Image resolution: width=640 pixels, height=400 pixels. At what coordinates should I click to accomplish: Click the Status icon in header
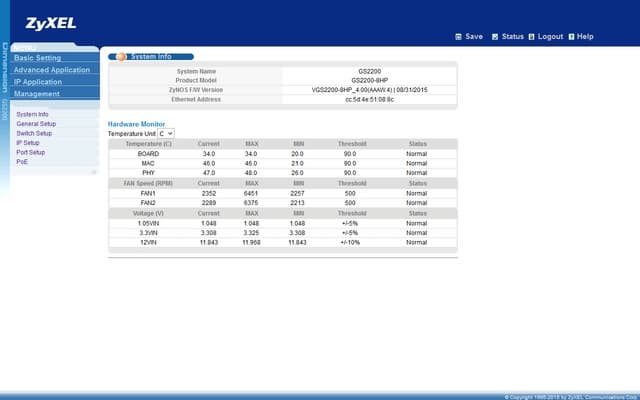click(x=495, y=37)
